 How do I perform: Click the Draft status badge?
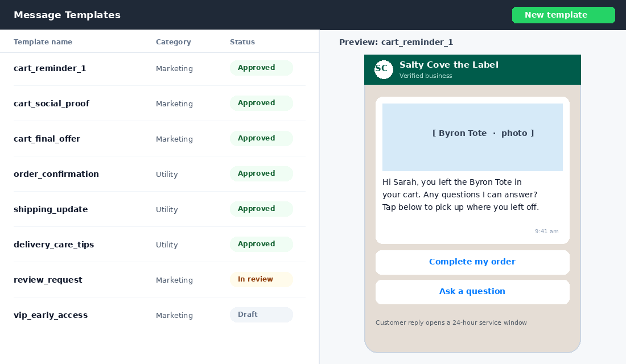click(x=261, y=315)
